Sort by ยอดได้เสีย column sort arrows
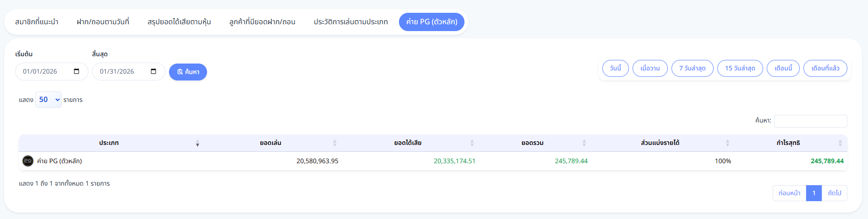The width and height of the screenshot is (868, 219). 472,143
